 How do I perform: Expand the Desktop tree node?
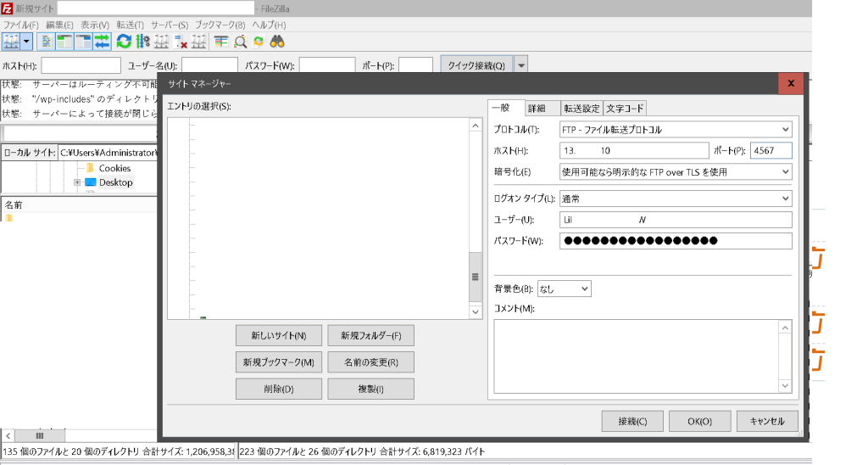[x=77, y=182]
